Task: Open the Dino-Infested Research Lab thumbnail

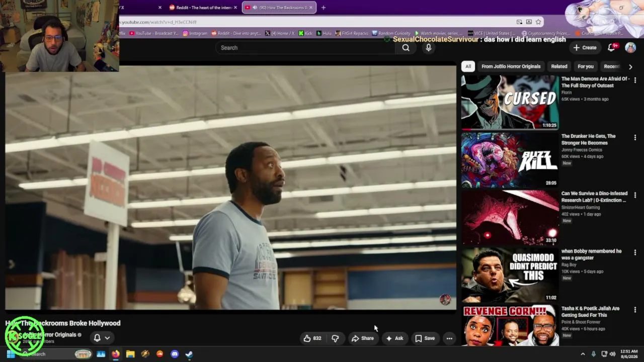Action: [x=510, y=217]
